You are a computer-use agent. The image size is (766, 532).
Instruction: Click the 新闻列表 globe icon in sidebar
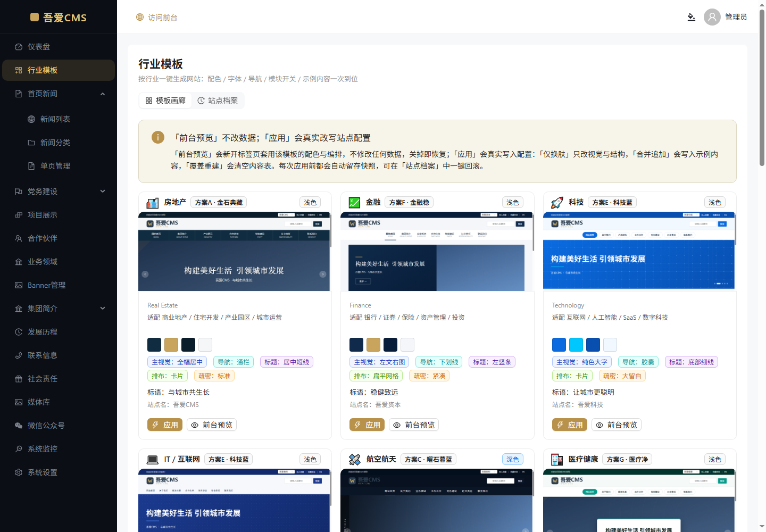(31, 119)
